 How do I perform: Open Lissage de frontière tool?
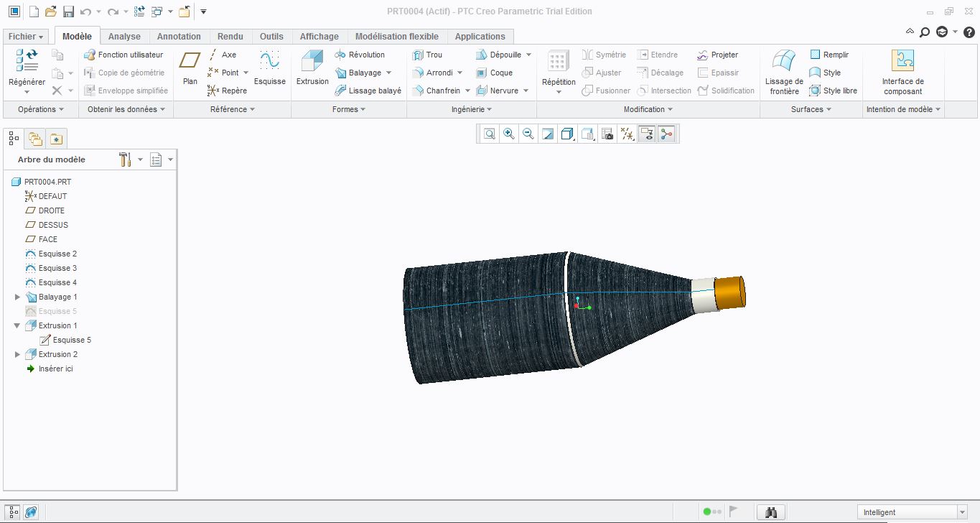coord(784,72)
